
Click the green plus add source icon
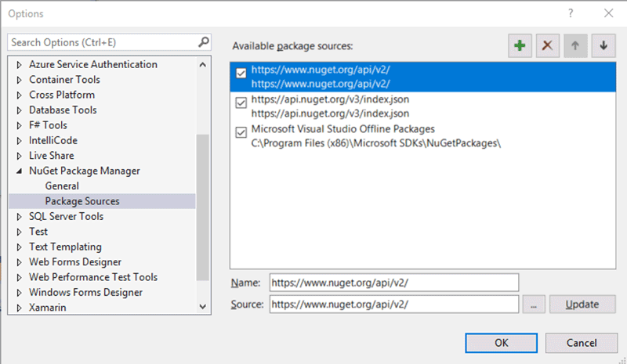[519, 46]
